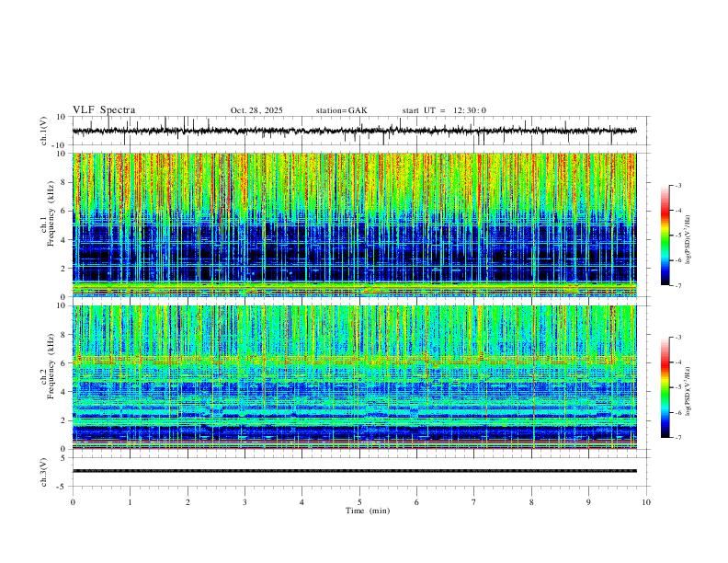The image size is (728, 563).
Task: Click tick label "5" on the Time axis
Action: click(x=359, y=502)
